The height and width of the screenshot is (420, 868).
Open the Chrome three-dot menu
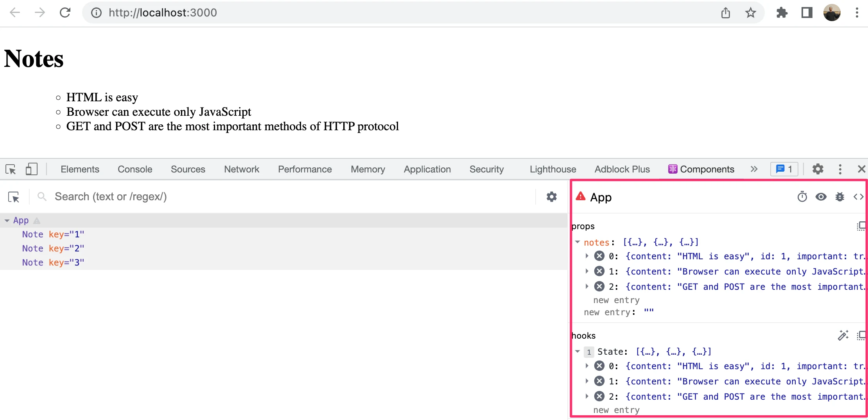[857, 13]
